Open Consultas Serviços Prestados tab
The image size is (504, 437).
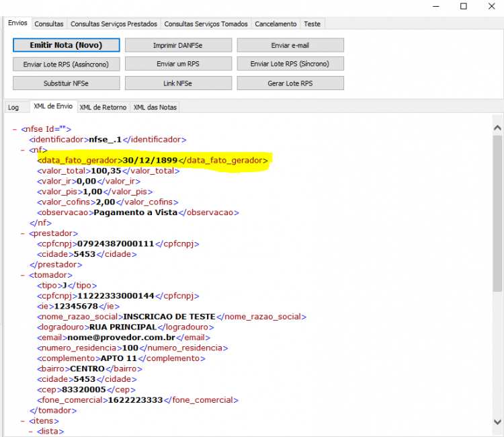pos(114,24)
